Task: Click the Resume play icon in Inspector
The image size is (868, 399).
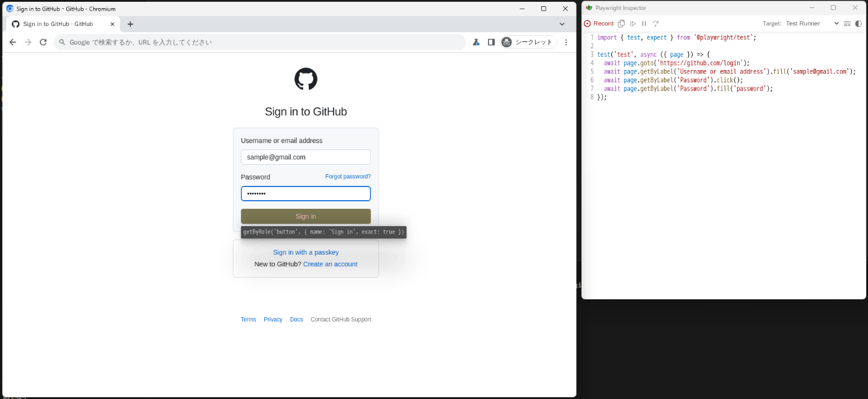Action: pyautogui.click(x=633, y=24)
